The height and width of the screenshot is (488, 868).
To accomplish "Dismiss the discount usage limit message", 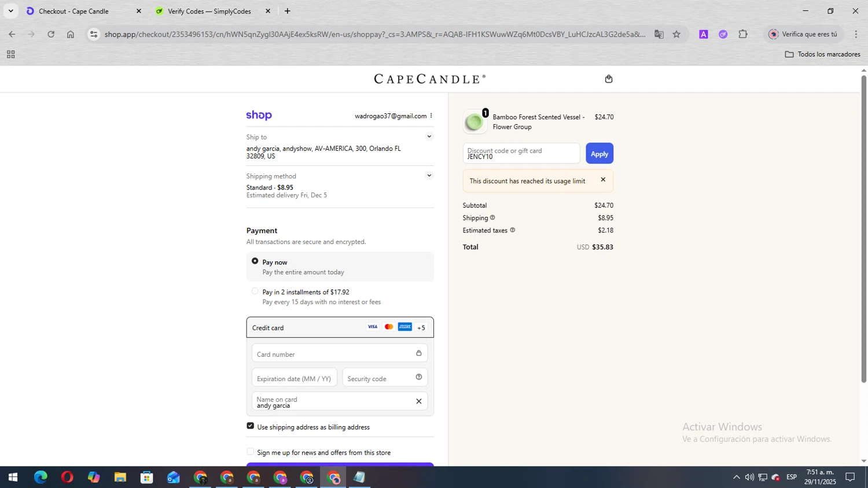I will 603,180.
